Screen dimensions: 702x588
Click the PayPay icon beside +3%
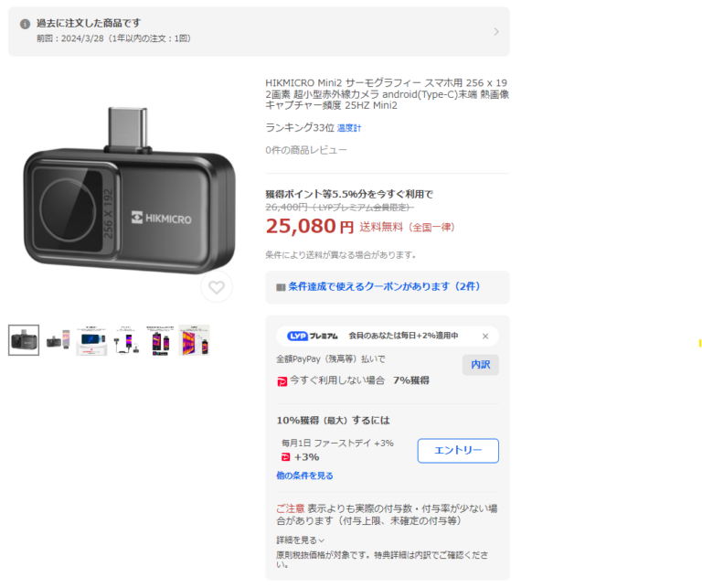(x=285, y=457)
